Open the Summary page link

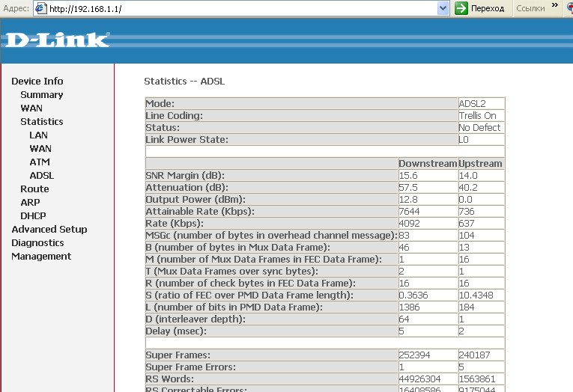[42, 95]
